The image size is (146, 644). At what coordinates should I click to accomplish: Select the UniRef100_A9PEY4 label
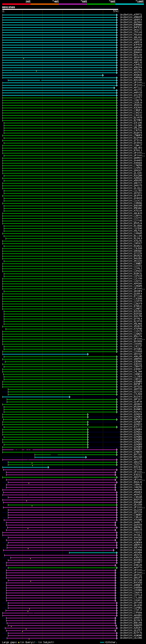point(131,42)
